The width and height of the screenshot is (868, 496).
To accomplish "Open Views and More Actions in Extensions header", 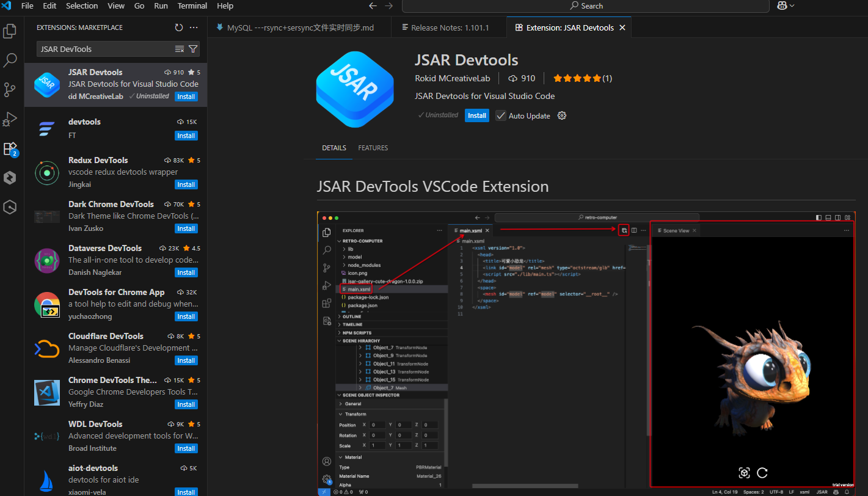I will click(194, 27).
